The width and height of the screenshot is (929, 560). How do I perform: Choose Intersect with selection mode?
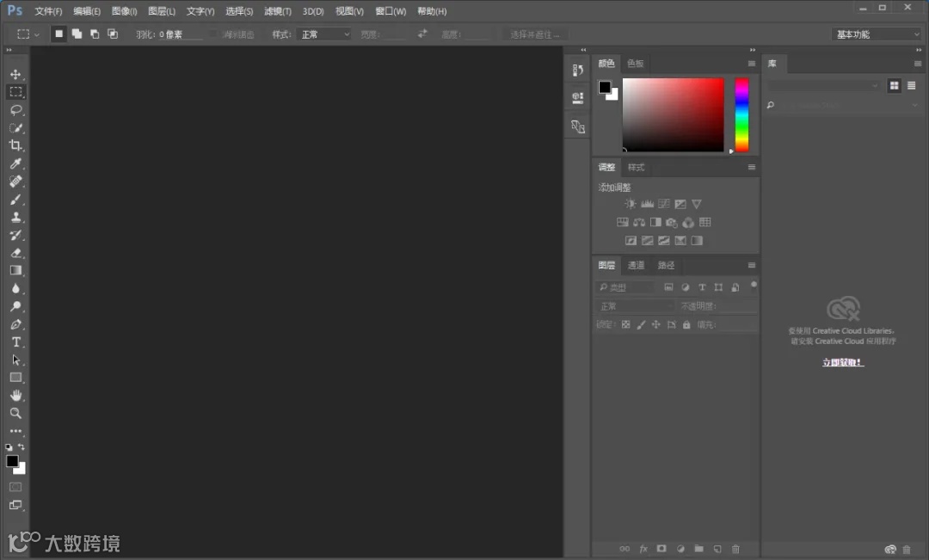pos(113,34)
